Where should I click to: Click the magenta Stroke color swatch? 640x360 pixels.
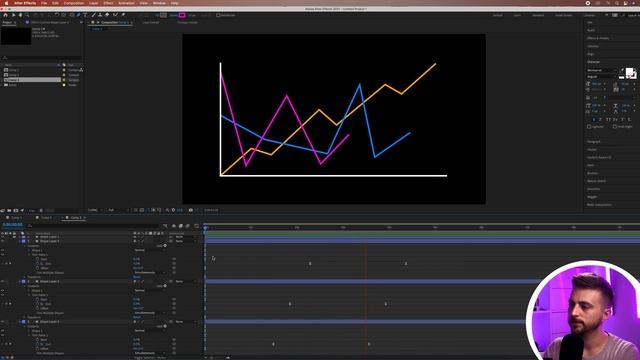tap(182, 15)
